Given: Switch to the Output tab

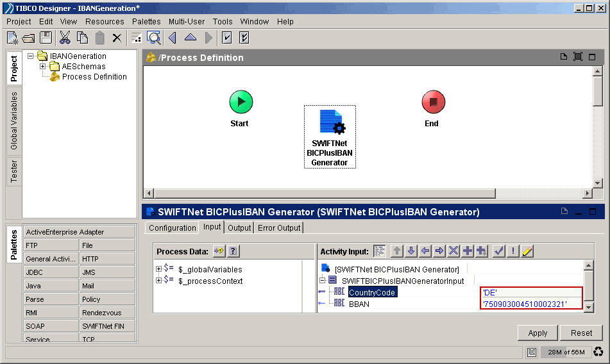Looking at the screenshot, I should [x=239, y=227].
